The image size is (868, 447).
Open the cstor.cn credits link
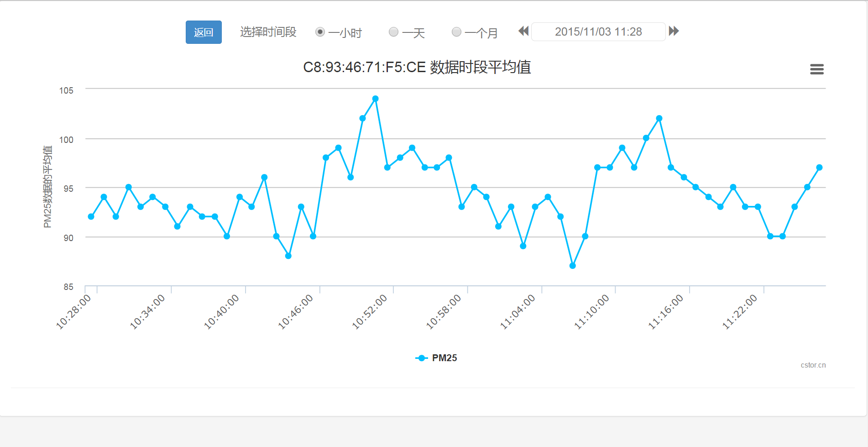point(813,365)
